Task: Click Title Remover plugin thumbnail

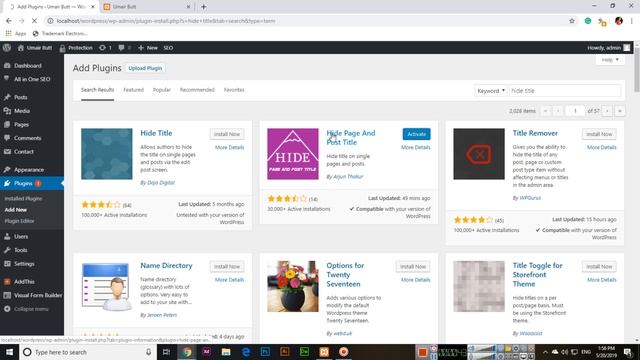Action: click(x=479, y=154)
